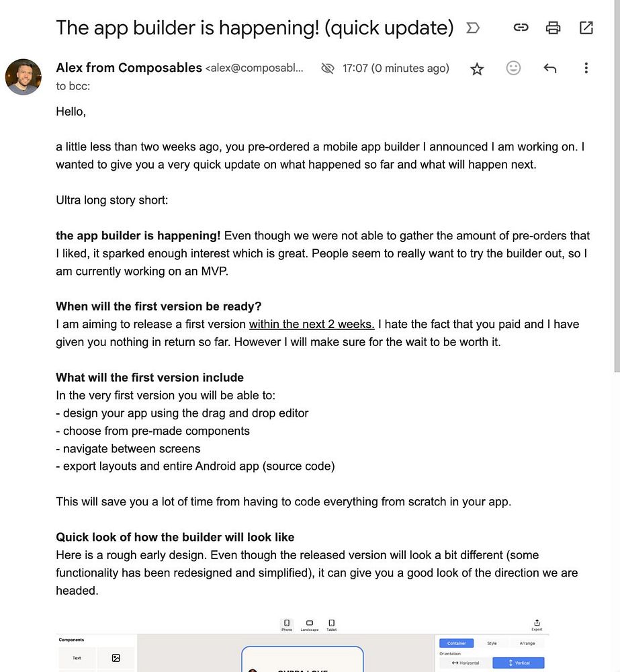Add emoji reaction to the email
620x672 pixels.
[513, 68]
